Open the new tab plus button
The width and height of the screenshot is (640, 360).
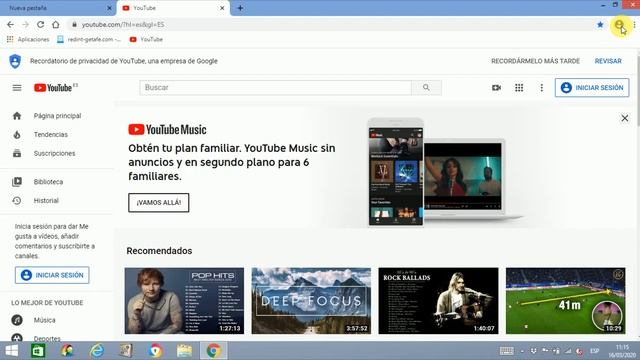click(x=240, y=8)
